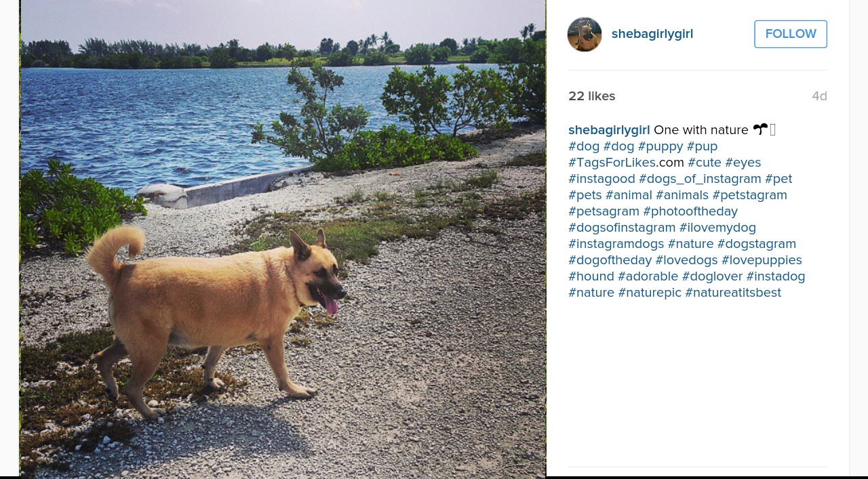
Task: Open the #instagramdogs hashtag
Action: [x=616, y=244]
